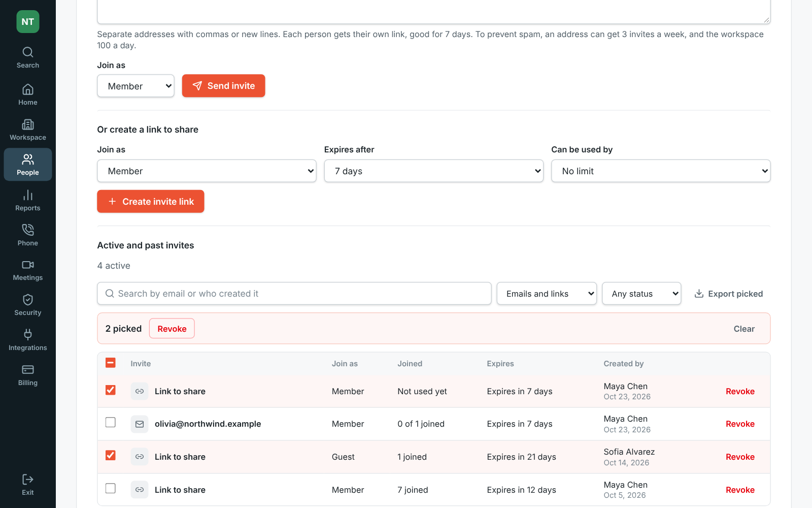Click the Created by column header
This screenshot has height=508, width=812.
click(623, 364)
